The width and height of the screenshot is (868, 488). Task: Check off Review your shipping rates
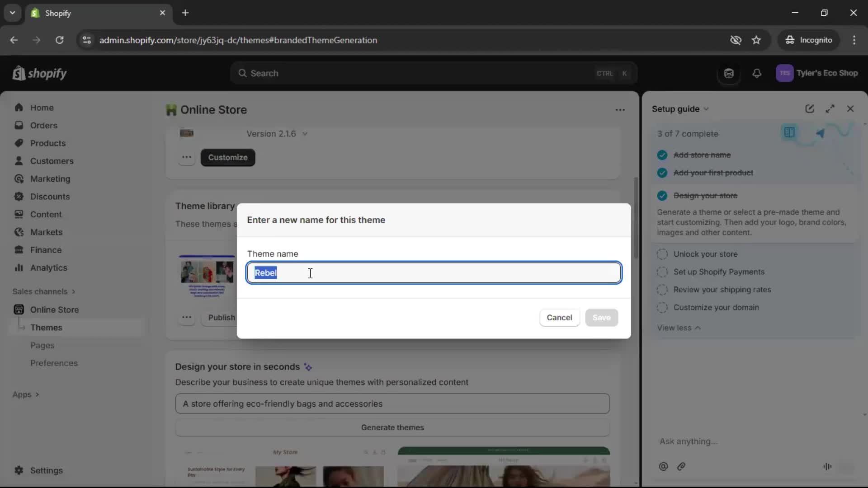[x=662, y=290]
